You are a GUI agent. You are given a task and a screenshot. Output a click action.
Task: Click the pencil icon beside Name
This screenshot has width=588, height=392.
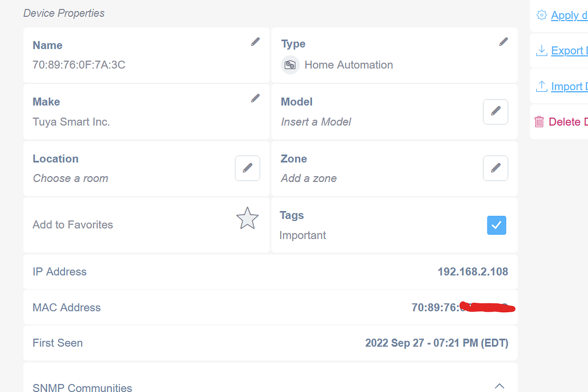tap(256, 42)
